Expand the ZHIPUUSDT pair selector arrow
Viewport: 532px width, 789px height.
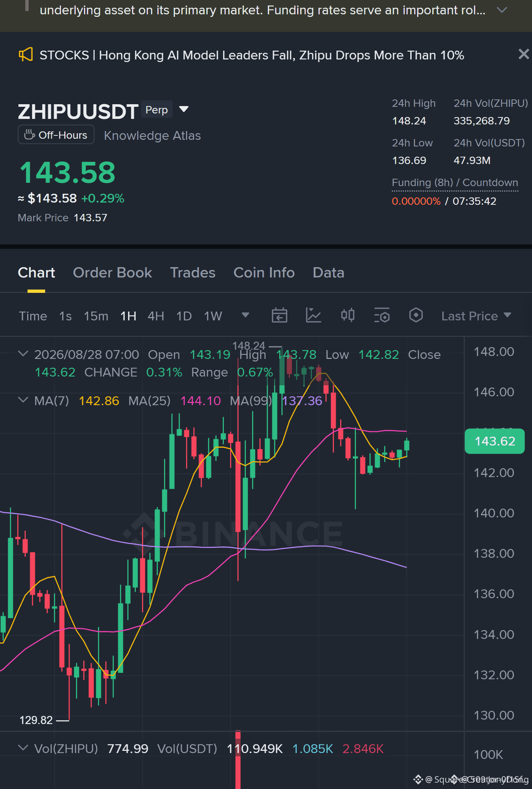[x=184, y=109]
